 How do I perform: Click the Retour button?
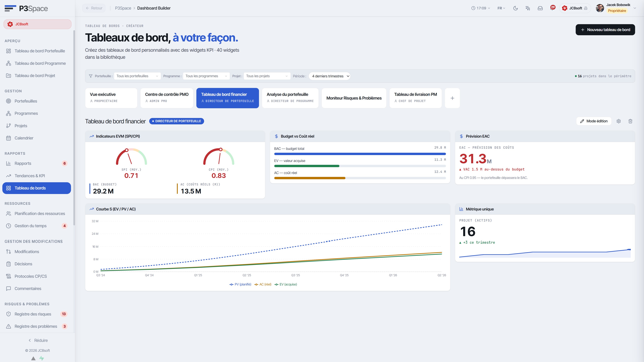(94, 8)
